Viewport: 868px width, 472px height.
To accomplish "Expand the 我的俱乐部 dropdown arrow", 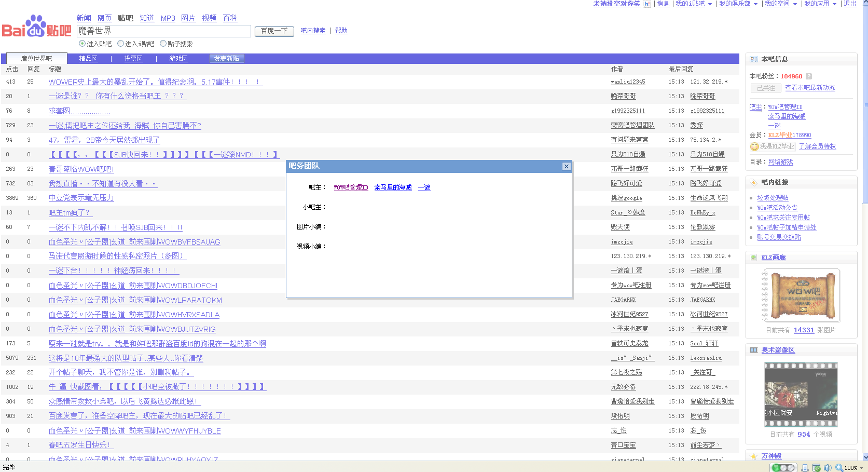I will (755, 4).
